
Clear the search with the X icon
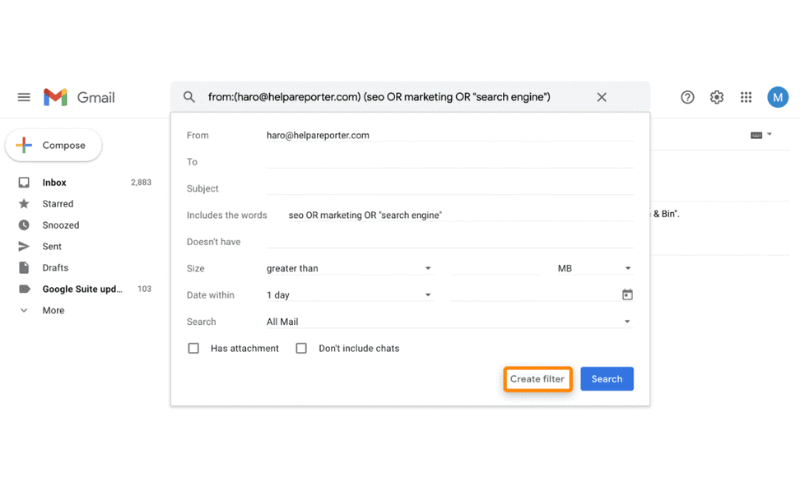(602, 97)
